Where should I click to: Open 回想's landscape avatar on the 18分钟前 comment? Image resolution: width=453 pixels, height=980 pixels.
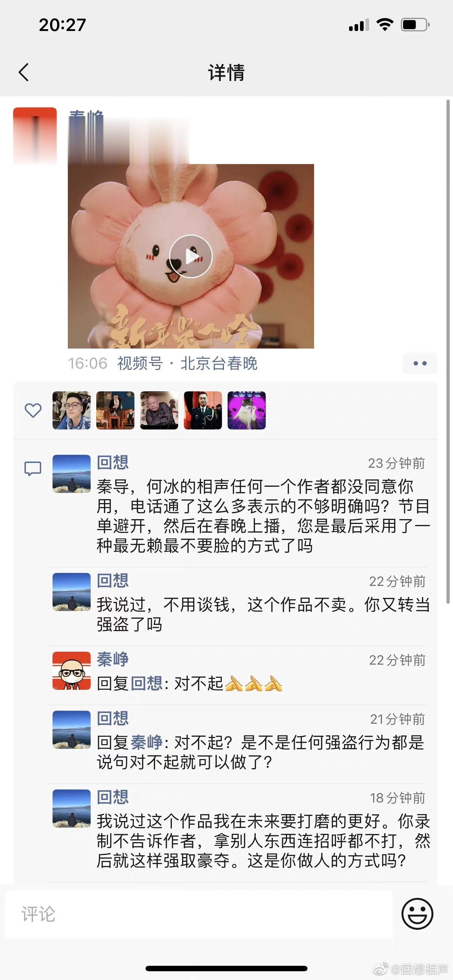pos(71,808)
